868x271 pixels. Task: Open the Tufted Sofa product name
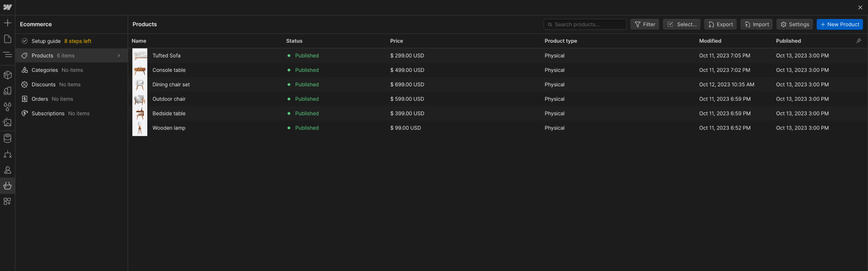coord(166,56)
